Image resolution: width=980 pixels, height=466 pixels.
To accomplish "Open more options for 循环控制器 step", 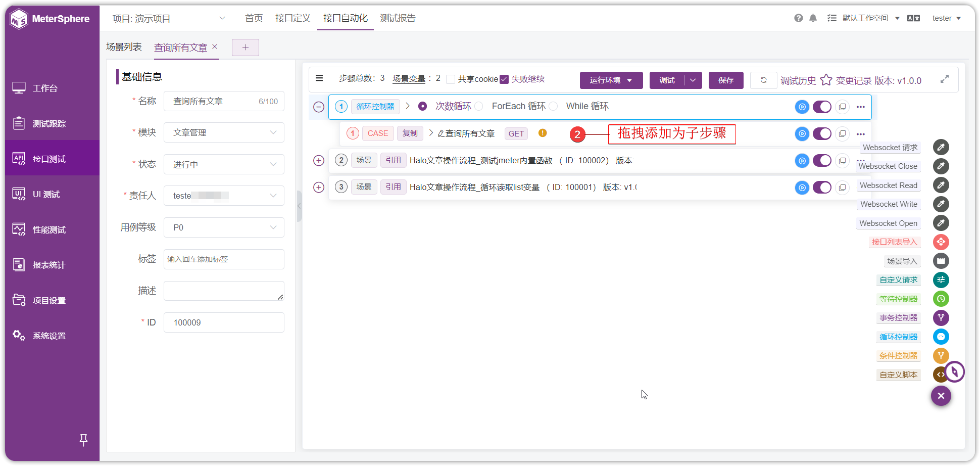I will pos(861,107).
